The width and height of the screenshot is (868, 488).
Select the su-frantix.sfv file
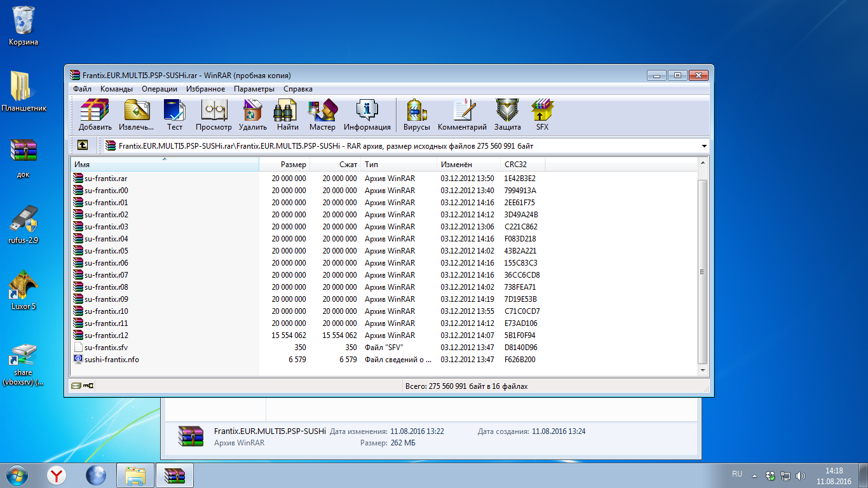coord(105,348)
